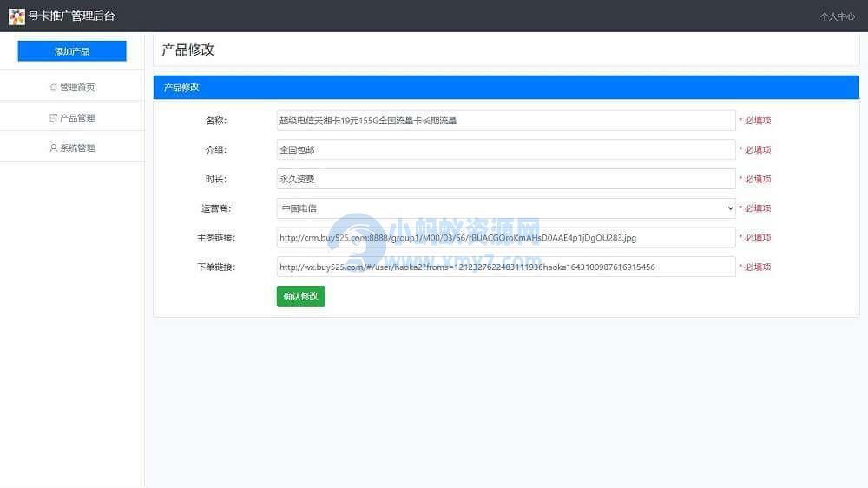
Task: Click the 介绍: label
Action: click(x=216, y=150)
